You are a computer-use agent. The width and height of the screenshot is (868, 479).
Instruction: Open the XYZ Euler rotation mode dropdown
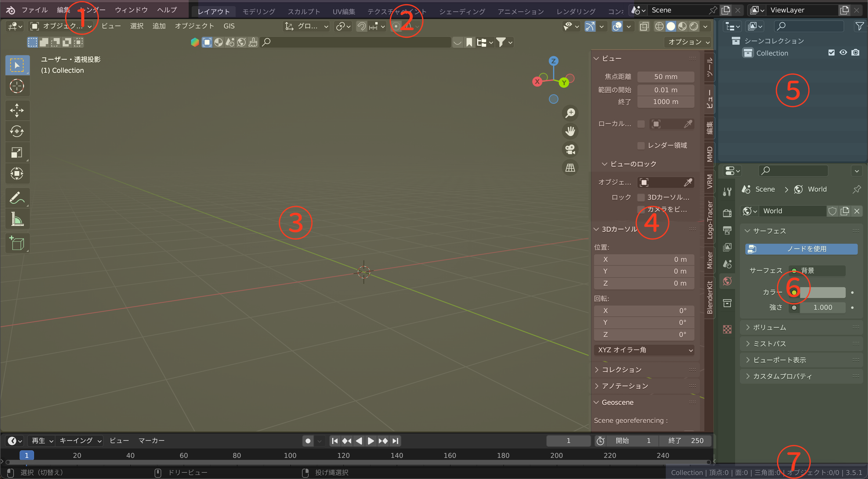[644, 350]
